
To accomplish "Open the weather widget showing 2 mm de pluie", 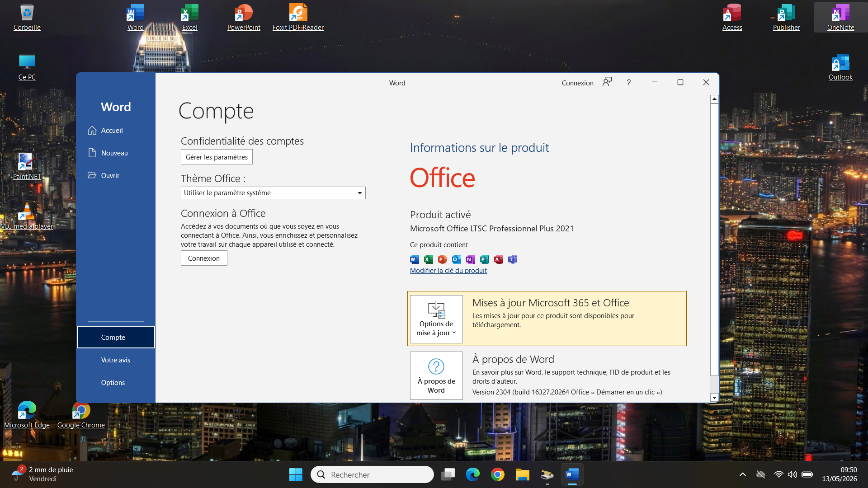I will pos(43,474).
